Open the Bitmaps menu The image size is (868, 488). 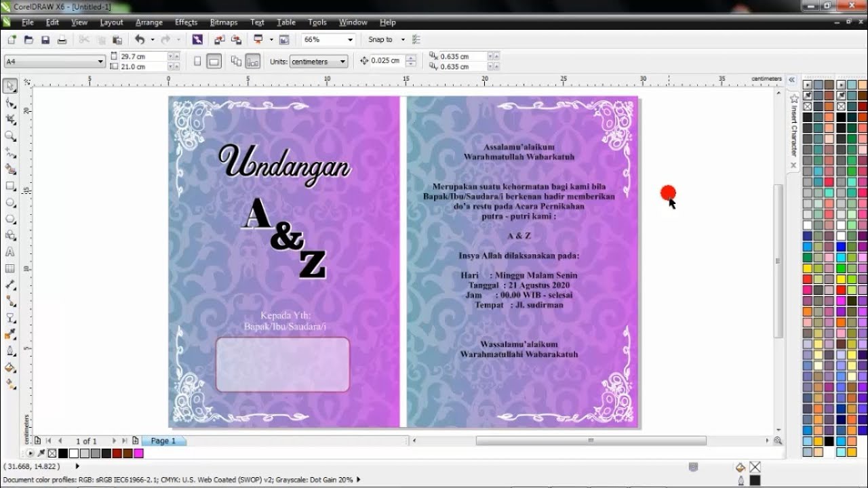tap(224, 22)
